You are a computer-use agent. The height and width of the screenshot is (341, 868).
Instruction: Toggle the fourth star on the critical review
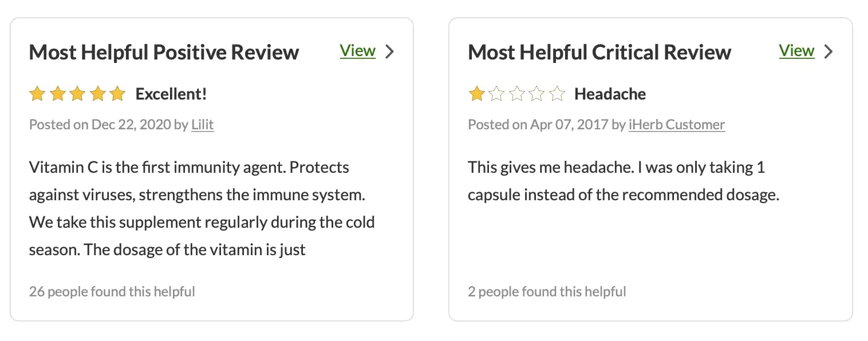(537, 93)
